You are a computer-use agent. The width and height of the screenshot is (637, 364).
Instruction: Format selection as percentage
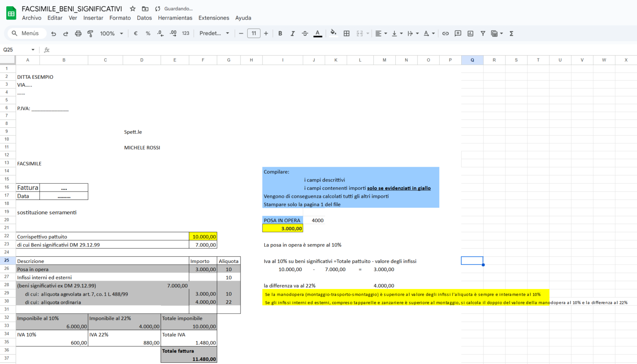pyautogui.click(x=148, y=33)
